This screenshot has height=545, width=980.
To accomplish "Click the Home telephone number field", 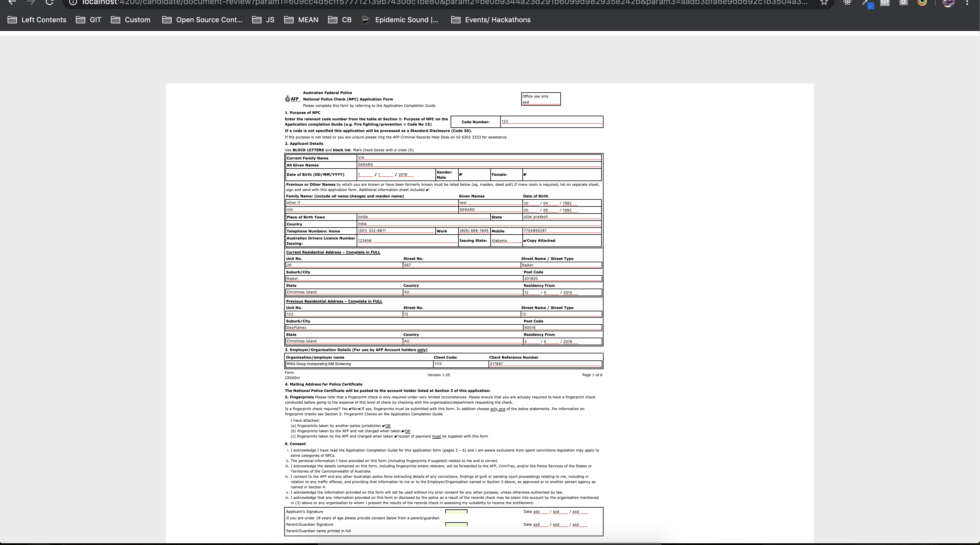I will [396, 231].
